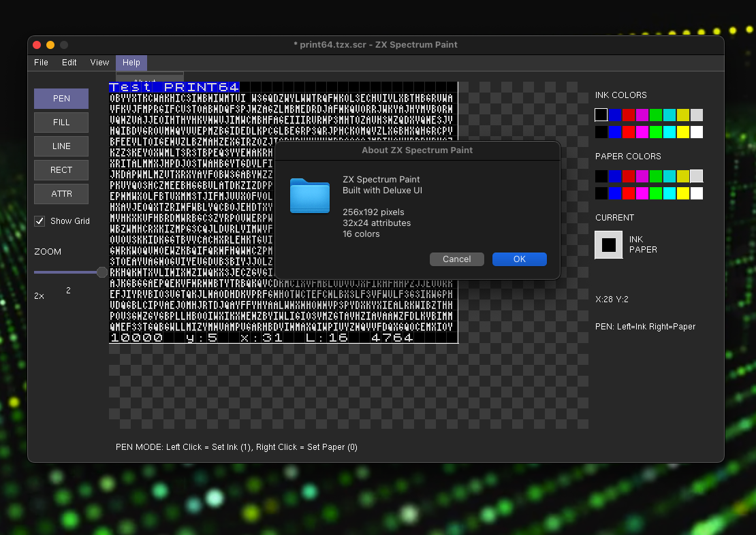This screenshot has height=535, width=756.
Task: Set paper to dim blue, top row swatch
Action: click(615, 176)
